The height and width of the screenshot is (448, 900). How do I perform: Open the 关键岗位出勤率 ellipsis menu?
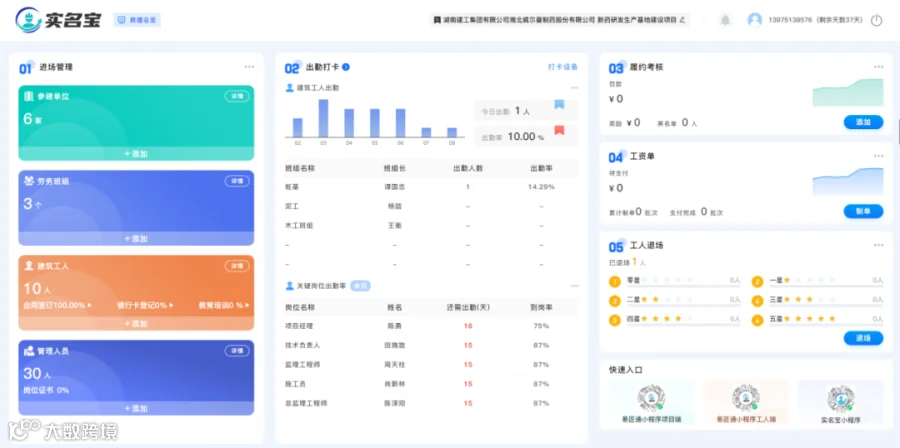pyautogui.click(x=575, y=286)
